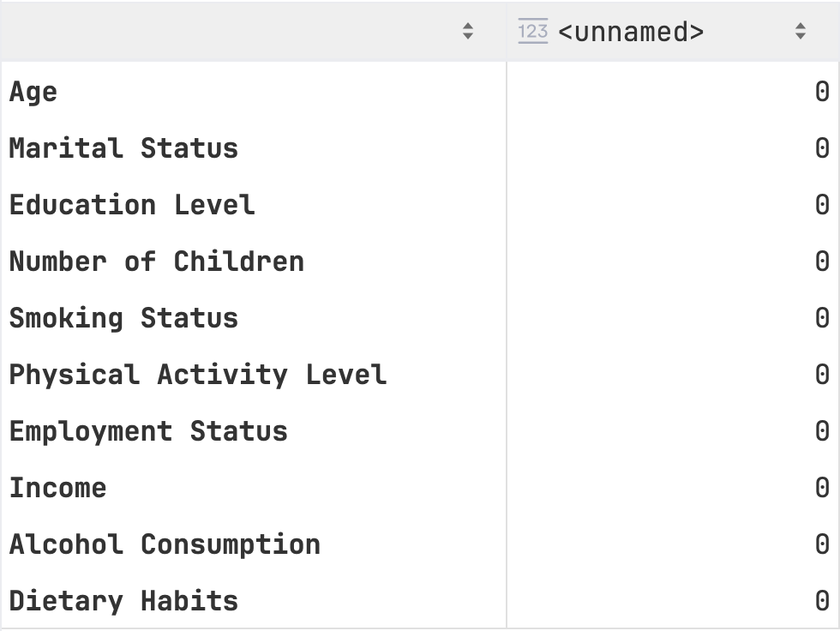Click the Employment Status row label
The image size is (840, 631).
148,432
